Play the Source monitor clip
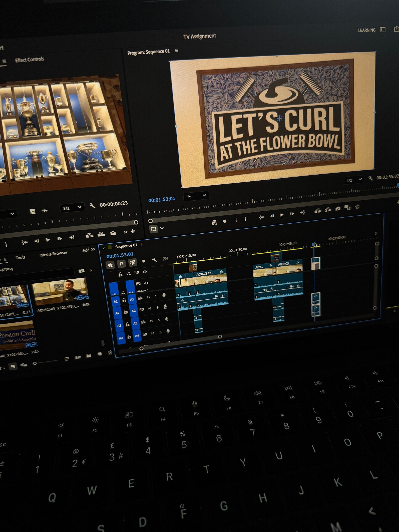The height and width of the screenshot is (532, 399). point(48,240)
